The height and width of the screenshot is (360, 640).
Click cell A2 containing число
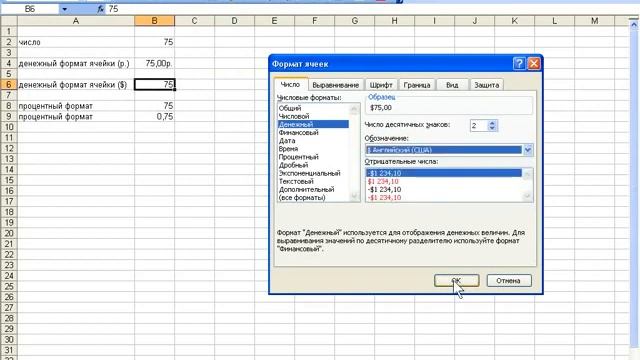(x=76, y=42)
